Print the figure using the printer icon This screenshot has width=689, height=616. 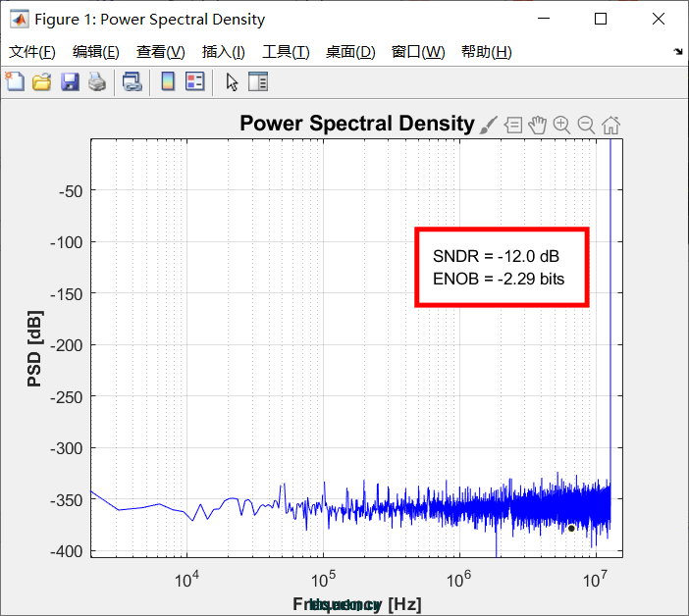click(x=96, y=82)
